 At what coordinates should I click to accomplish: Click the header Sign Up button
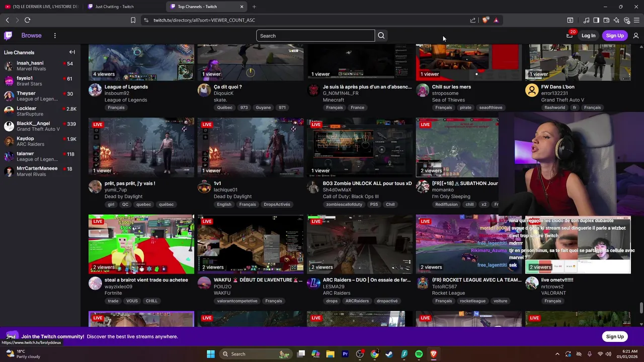click(x=615, y=36)
